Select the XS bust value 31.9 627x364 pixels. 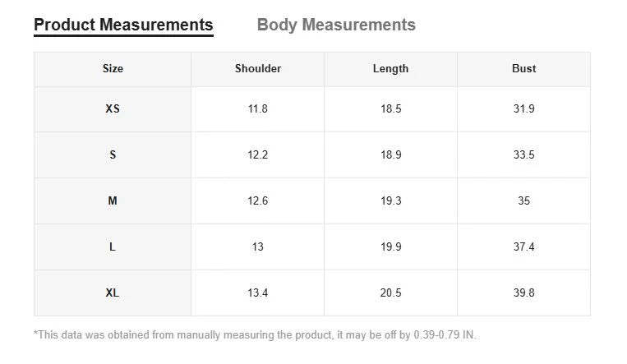coord(523,108)
